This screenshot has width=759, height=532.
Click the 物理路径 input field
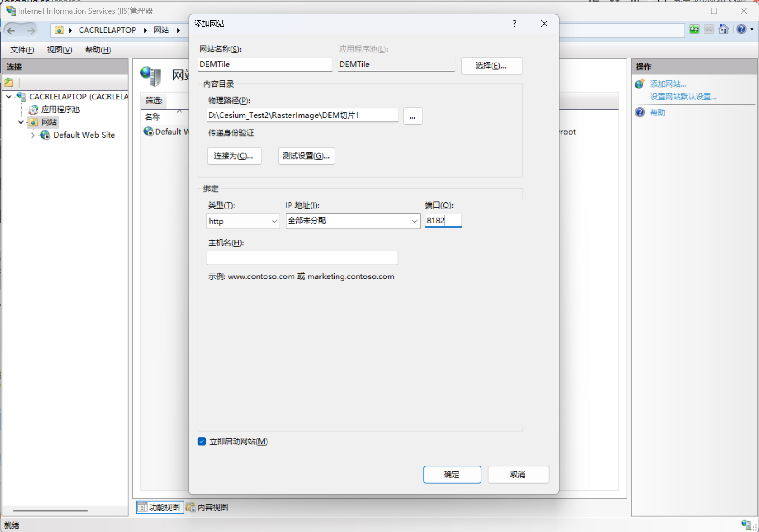(x=302, y=116)
